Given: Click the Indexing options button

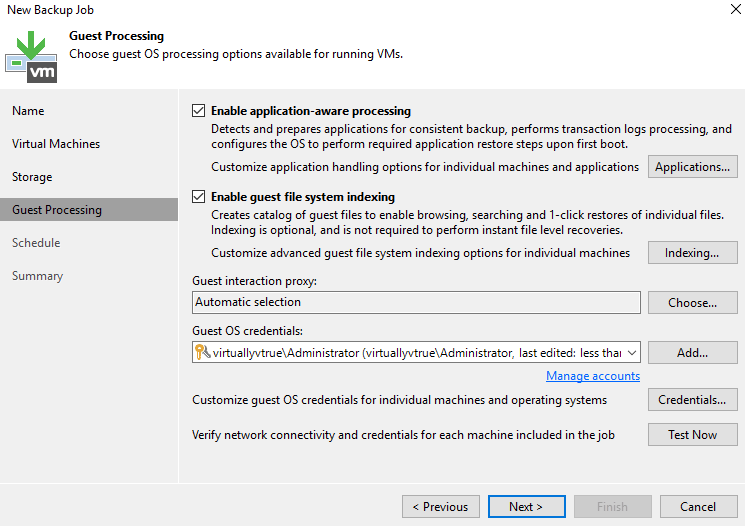Looking at the screenshot, I should tap(693, 253).
